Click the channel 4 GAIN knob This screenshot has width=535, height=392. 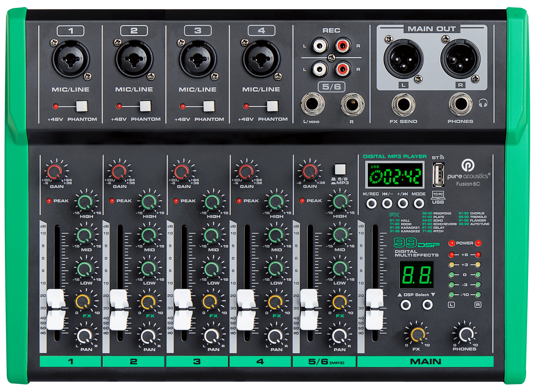coord(246,172)
